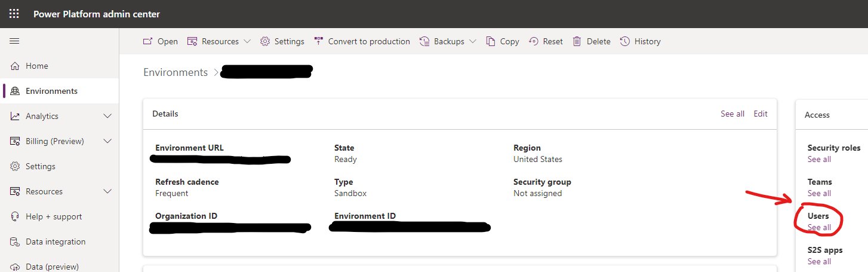The height and width of the screenshot is (272, 868).
Task: Expand the Resources sidebar chevron
Action: tap(107, 191)
